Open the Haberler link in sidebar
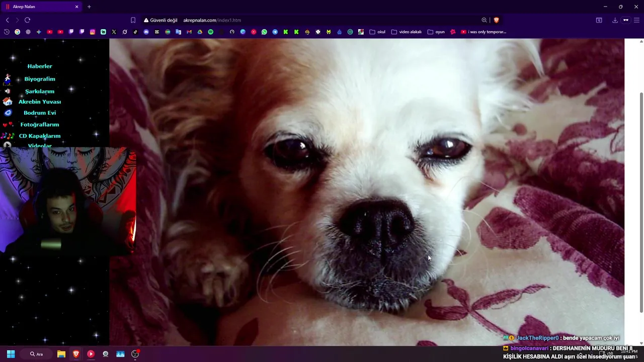The width and height of the screenshot is (644, 362). [40, 66]
